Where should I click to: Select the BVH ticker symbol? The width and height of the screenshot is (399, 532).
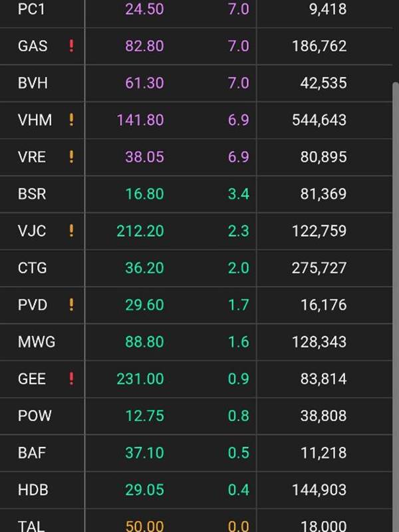pyautogui.click(x=32, y=83)
